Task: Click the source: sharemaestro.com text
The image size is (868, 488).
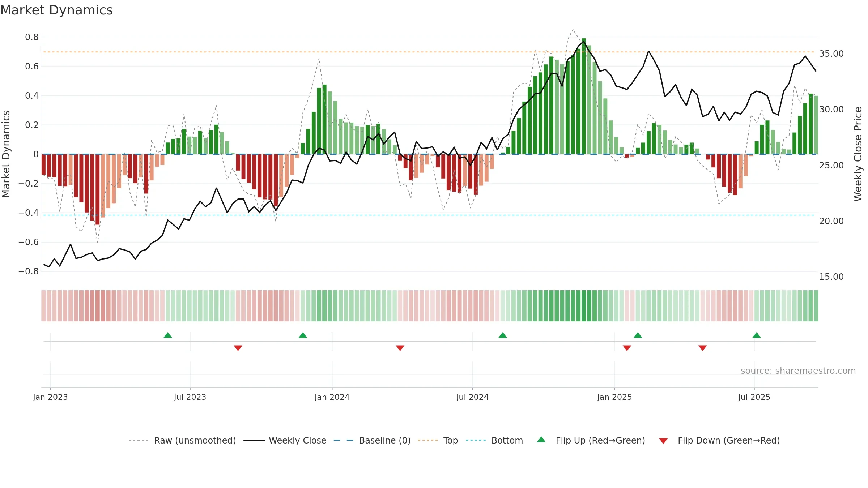Action: 798,371
